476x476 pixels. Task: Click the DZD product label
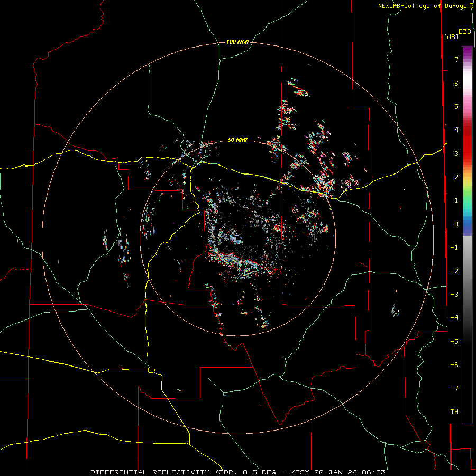click(x=465, y=32)
